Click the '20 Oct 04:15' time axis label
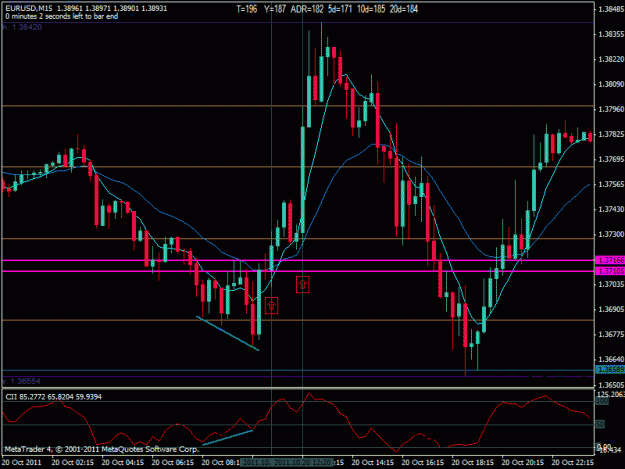This screenshot has height=469, width=625. click(123, 462)
